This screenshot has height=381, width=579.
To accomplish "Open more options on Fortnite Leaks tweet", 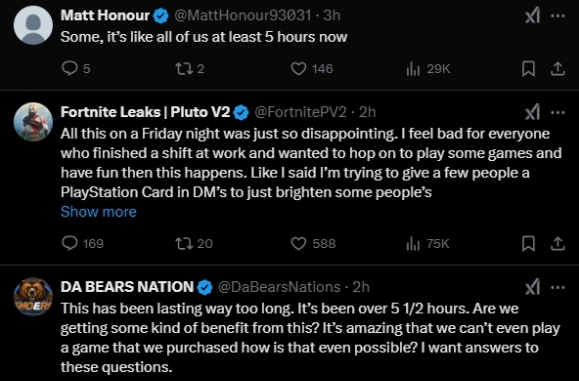I will (558, 112).
